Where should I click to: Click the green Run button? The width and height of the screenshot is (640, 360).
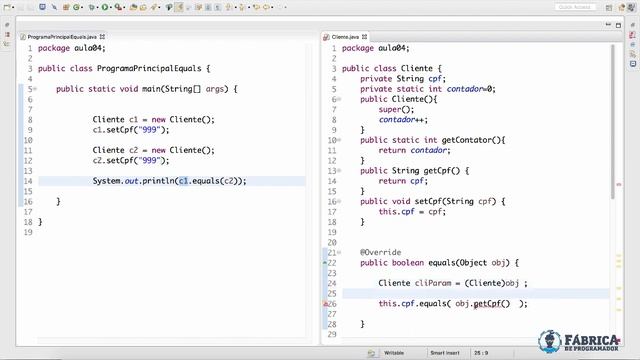tap(105, 7)
